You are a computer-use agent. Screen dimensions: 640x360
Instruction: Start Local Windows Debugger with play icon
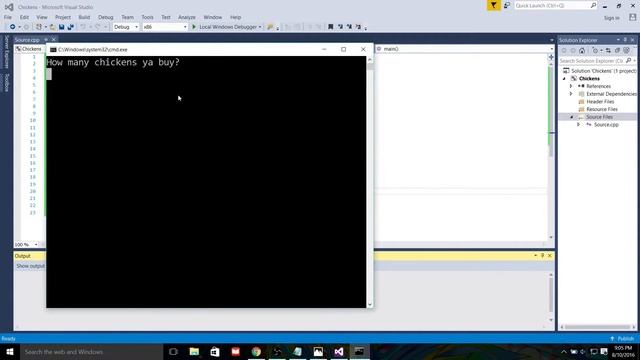click(x=194, y=27)
